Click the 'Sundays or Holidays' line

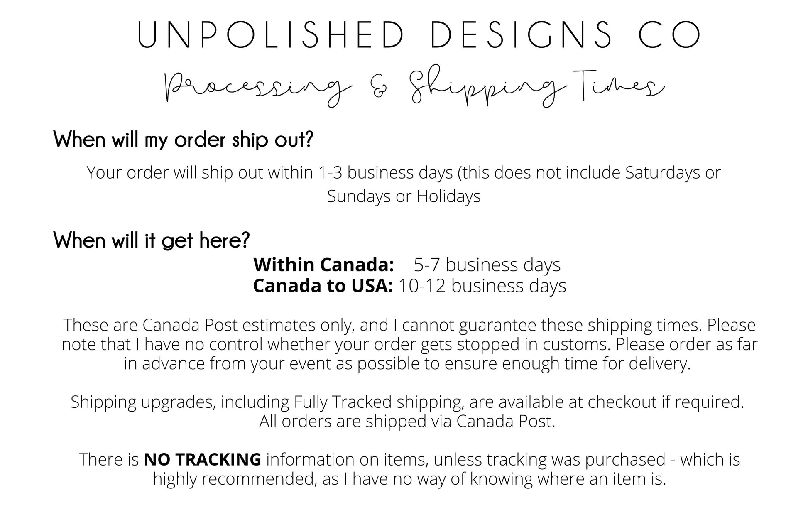coord(404,196)
